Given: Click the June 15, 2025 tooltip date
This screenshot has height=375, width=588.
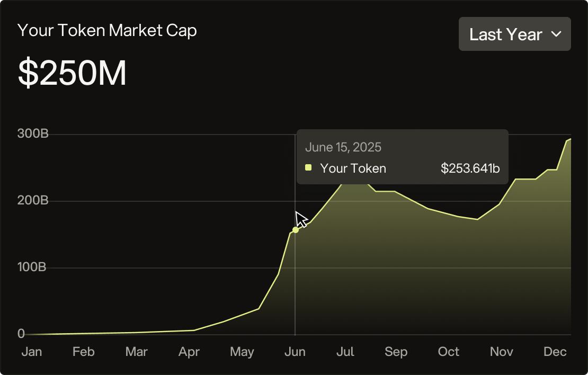Looking at the screenshot, I should click(343, 147).
